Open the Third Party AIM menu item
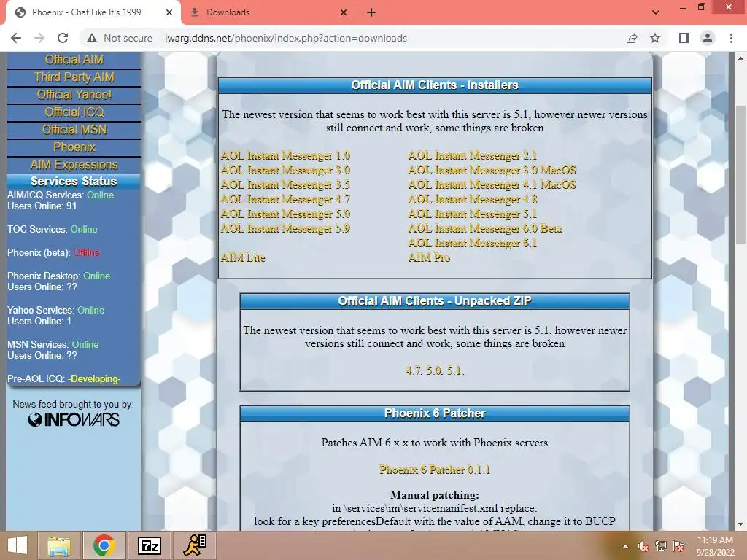Viewport: 747px width, 560px height. tap(74, 77)
